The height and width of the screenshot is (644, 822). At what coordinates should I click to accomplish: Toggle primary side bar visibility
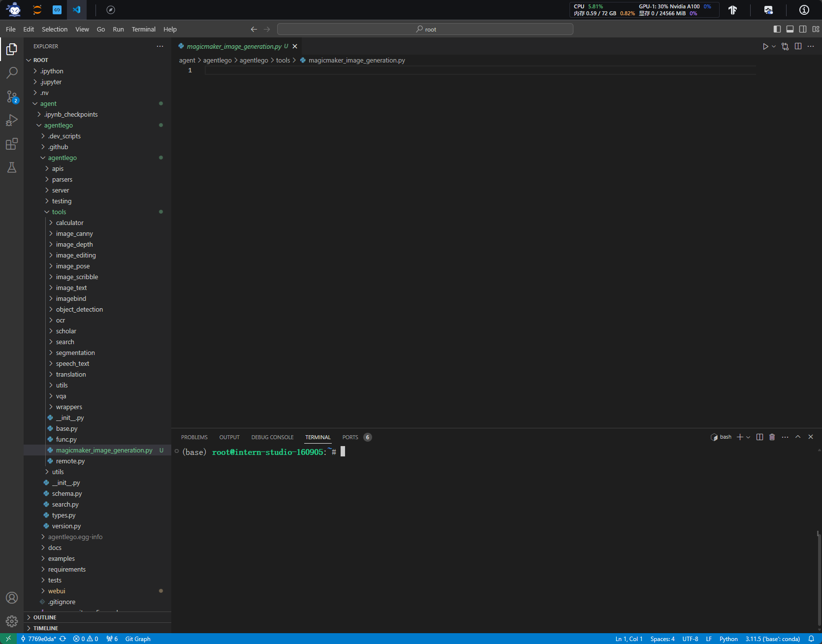tap(777, 30)
